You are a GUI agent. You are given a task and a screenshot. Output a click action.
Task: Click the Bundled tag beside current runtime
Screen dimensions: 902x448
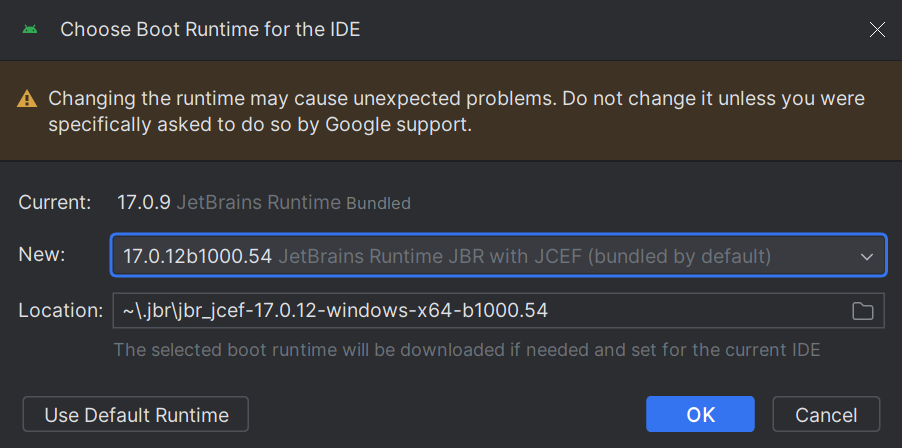[x=379, y=204]
